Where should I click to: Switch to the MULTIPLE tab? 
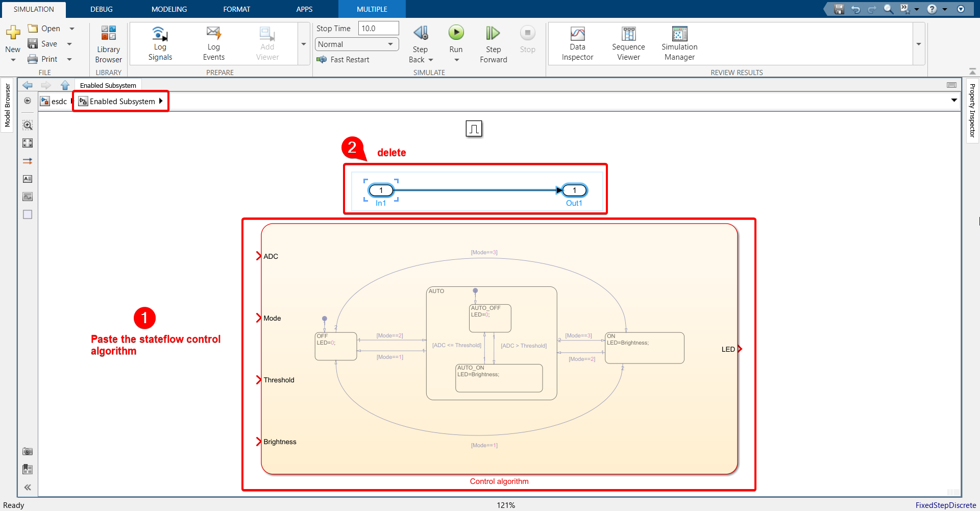(372, 9)
